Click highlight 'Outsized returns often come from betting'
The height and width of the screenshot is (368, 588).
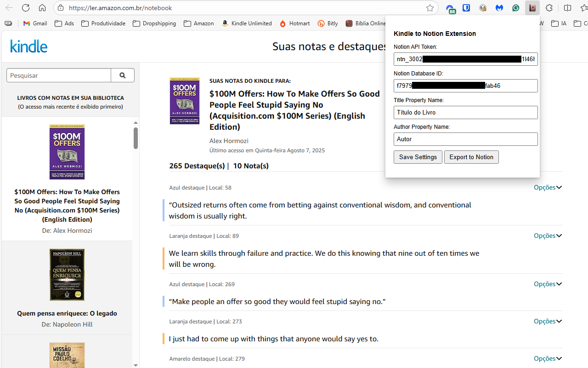(x=320, y=210)
